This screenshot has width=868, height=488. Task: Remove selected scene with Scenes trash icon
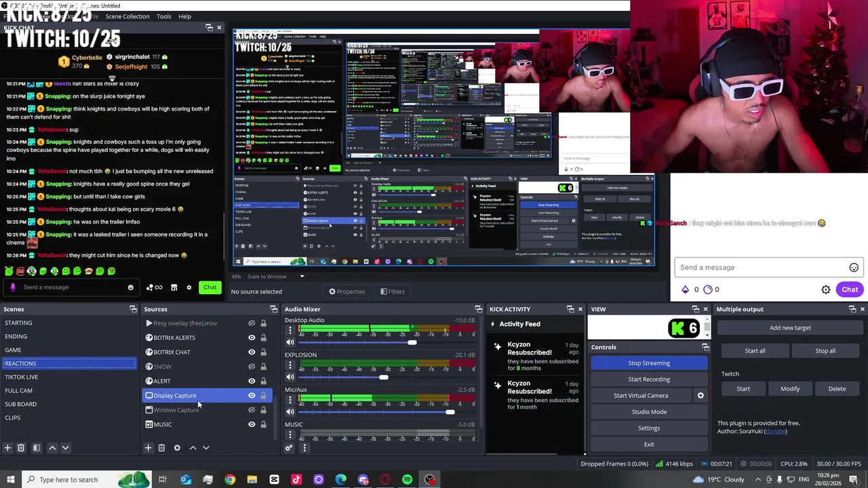[x=21, y=448]
